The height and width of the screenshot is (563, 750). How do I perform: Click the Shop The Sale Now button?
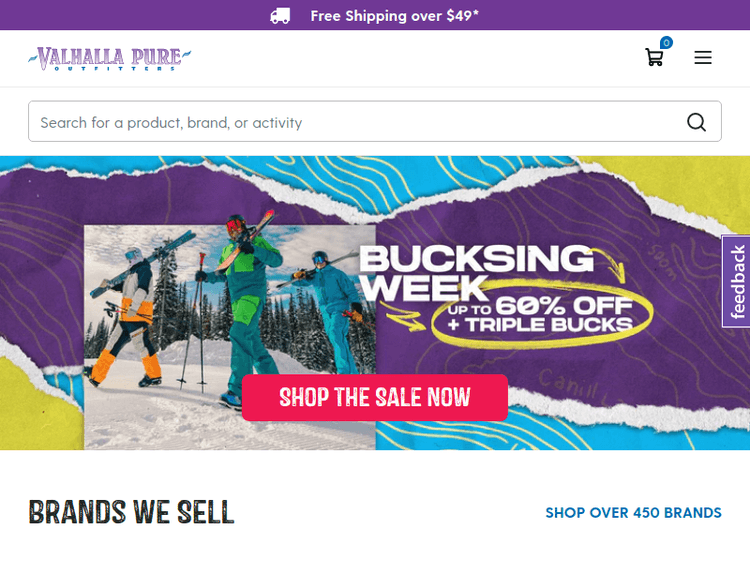[x=375, y=397]
